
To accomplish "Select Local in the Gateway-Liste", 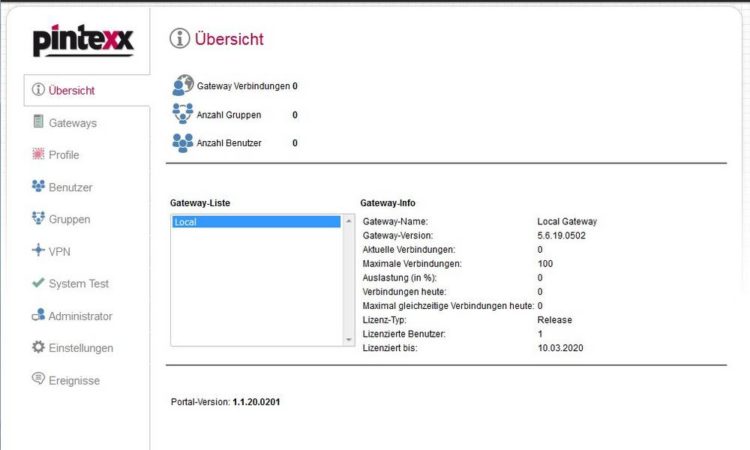I will coord(256,222).
